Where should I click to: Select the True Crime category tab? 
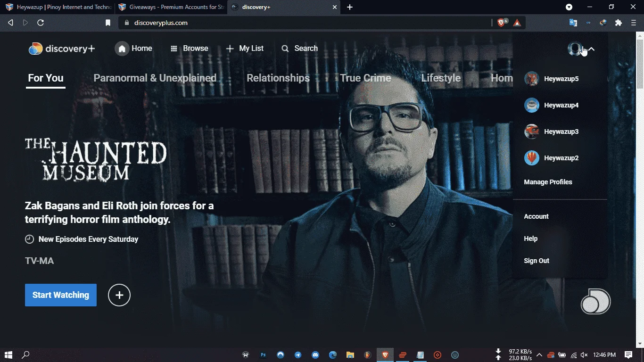pos(365,78)
